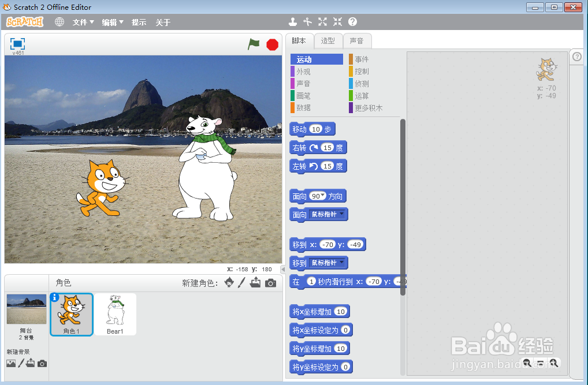Select the 运动 block category
588x385 pixels.
(317, 59)
